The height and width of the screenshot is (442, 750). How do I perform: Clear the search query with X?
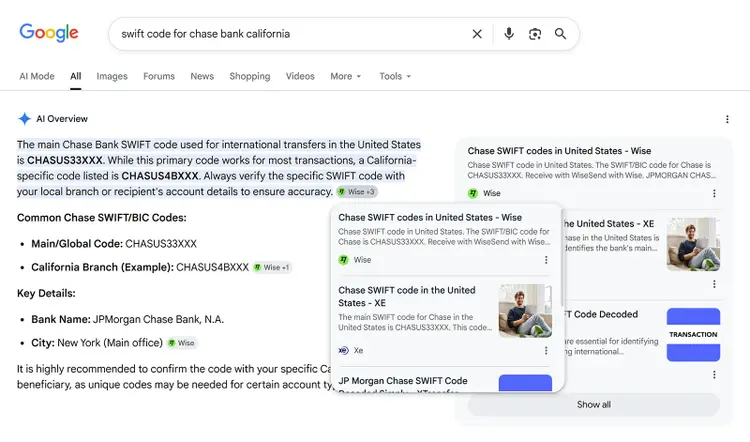477,34
